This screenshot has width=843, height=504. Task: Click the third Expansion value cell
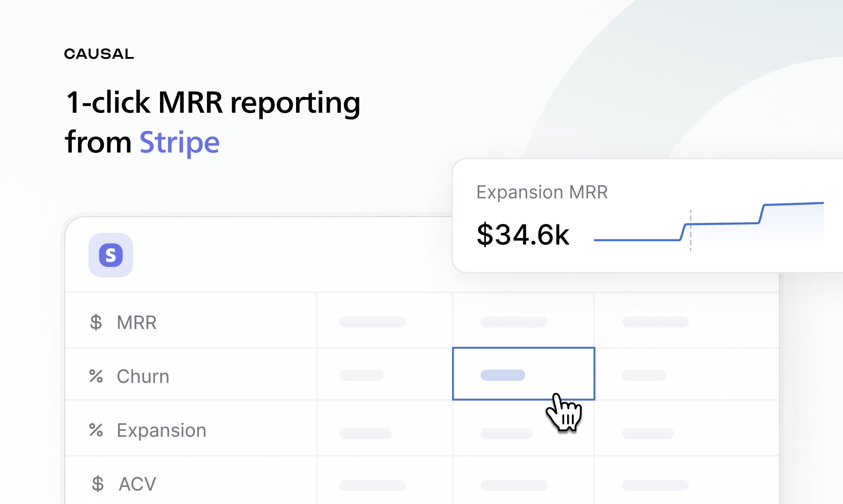coord(648,433)
